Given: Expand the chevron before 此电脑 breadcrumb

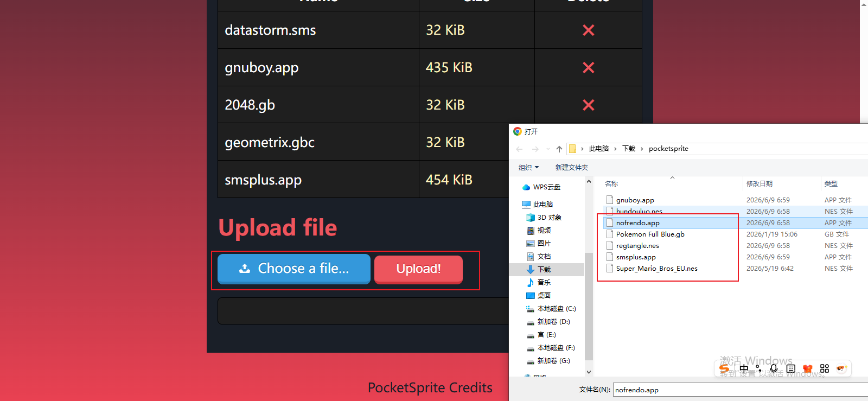Looking at the screenshot, I should (582, 149).
